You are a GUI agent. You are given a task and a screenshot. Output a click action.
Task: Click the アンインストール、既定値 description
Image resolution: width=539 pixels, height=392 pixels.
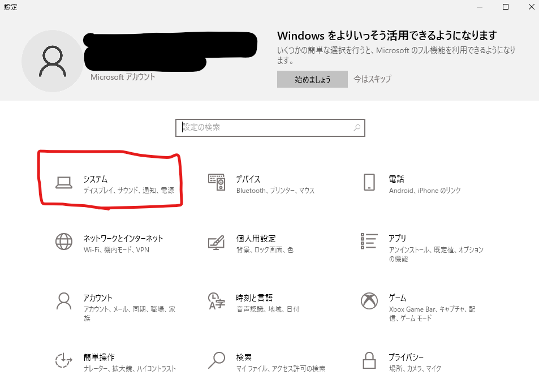(x=436, y=254)
